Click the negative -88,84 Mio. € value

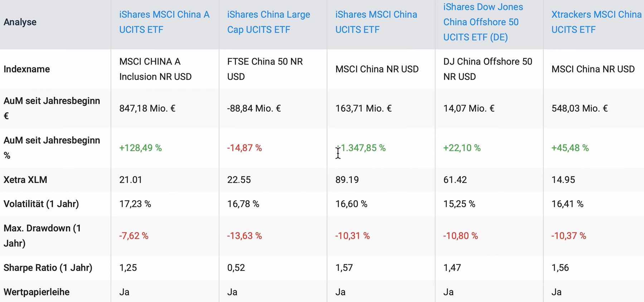tap(254, 108)
